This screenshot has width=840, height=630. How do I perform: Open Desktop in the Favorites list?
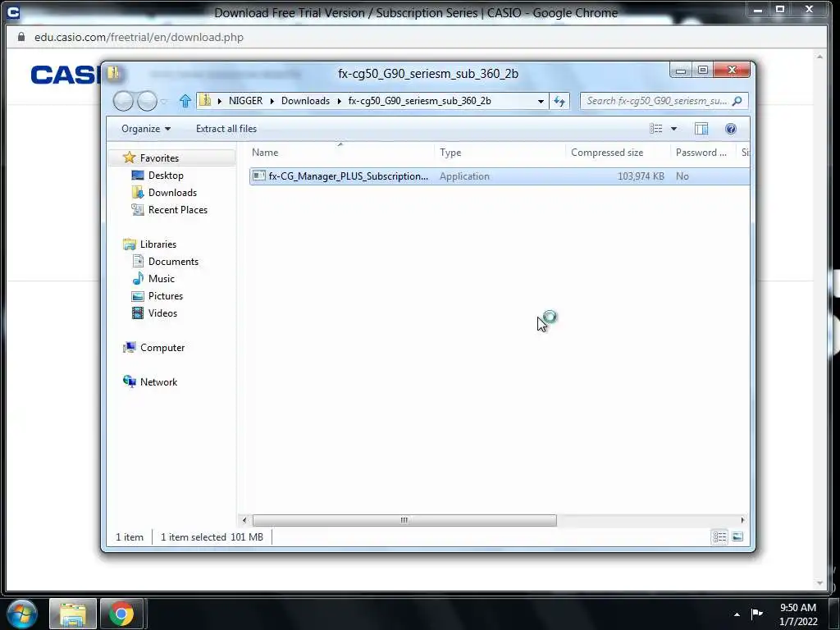pyautogui.click(x=166, y=176)
